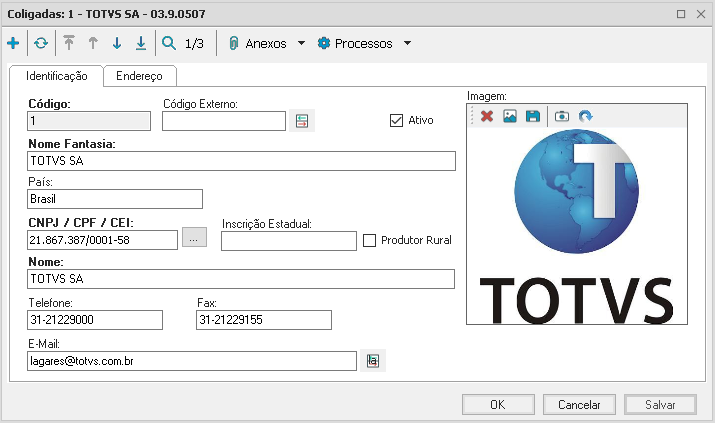Click the paperclip Anexos icon

[234, 43]
